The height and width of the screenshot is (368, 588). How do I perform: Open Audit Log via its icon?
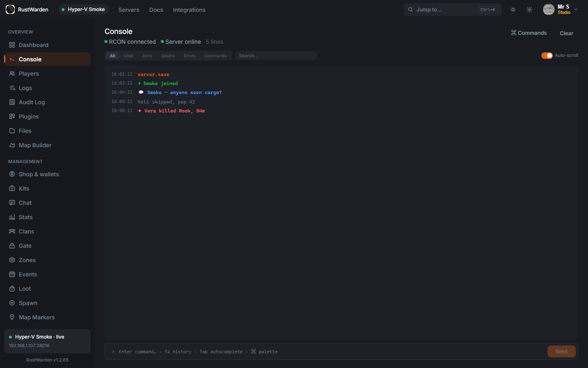coord(12,102)
